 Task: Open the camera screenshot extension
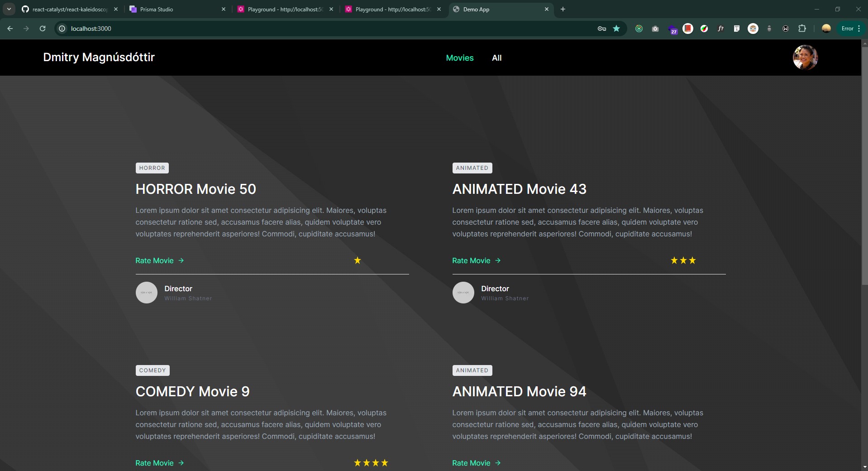pyautogui.click(x=655, y=29)
